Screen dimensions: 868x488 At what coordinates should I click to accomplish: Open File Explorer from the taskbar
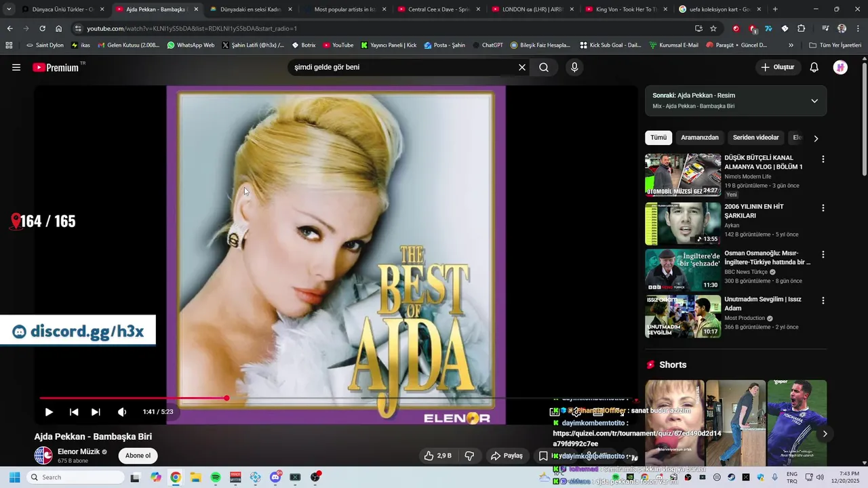pos(195,477)
